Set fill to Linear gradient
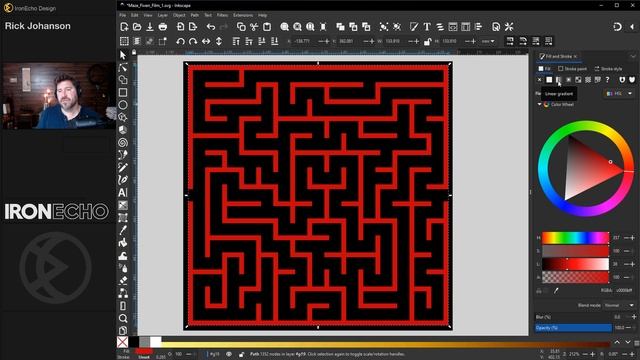This screenshot has width=640, height=360. 559,80
